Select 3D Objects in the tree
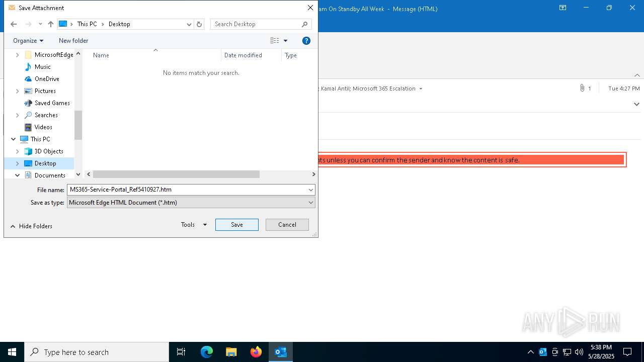 click(x=49, y=151)
